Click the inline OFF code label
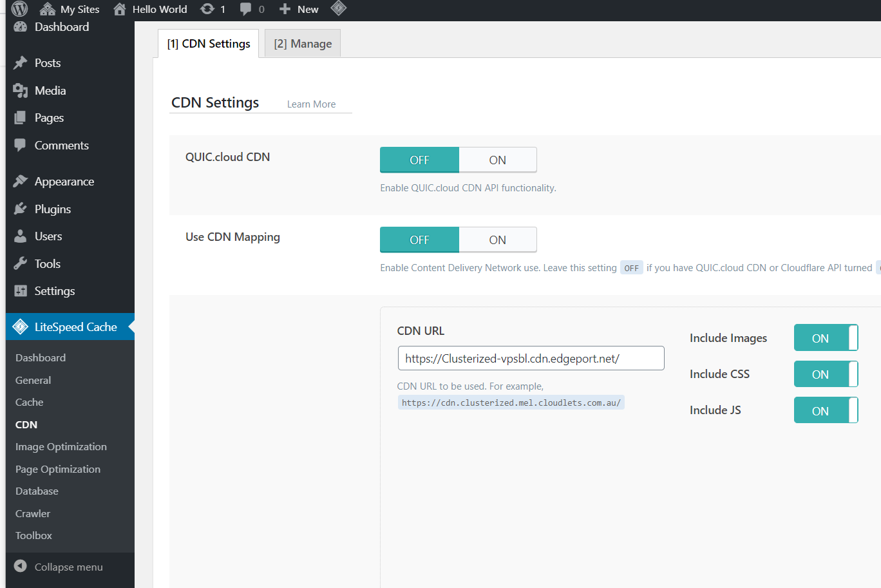 pyautogui.click(x=632, y=268)
